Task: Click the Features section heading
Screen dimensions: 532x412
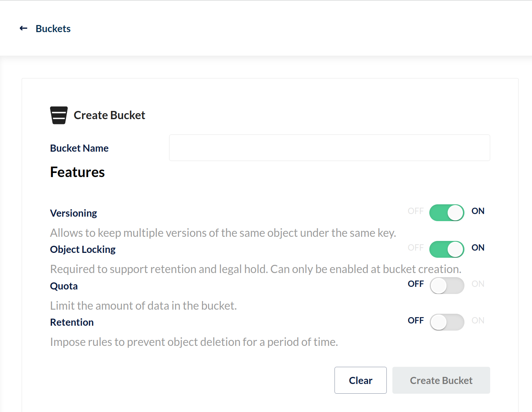Action: (77, 172)
